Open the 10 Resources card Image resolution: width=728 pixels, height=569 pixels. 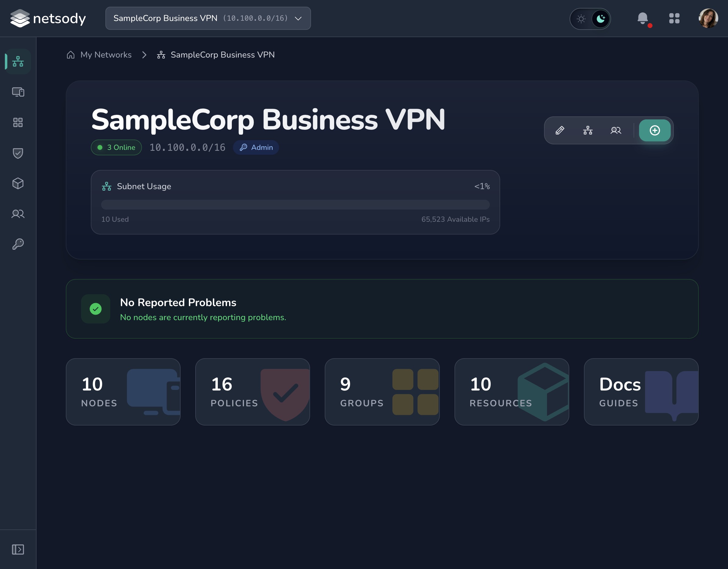[512, 392]
